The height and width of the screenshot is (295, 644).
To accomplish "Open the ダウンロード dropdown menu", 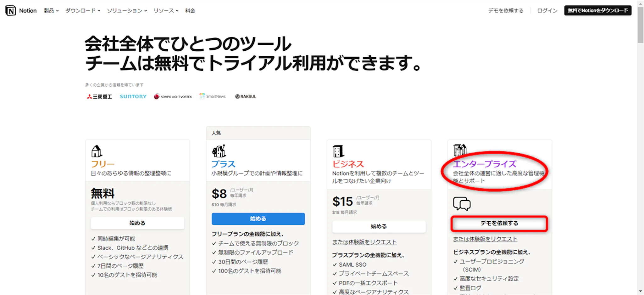I will [82, 11].
